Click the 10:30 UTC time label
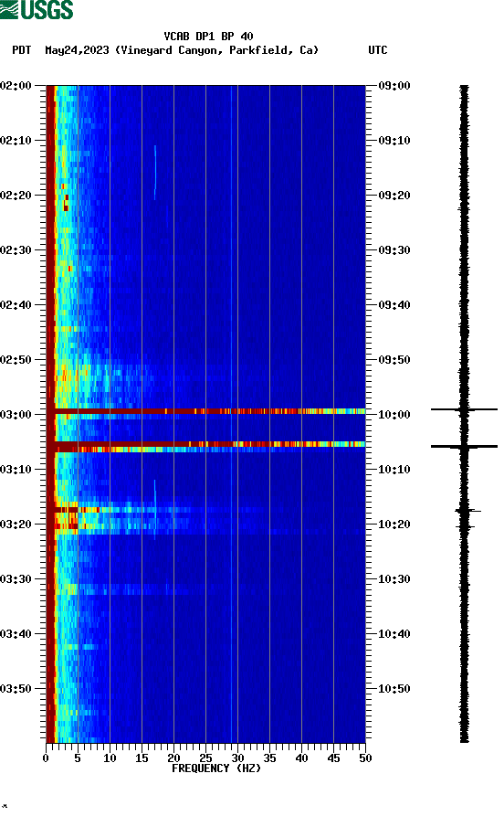 click(394, 579)
